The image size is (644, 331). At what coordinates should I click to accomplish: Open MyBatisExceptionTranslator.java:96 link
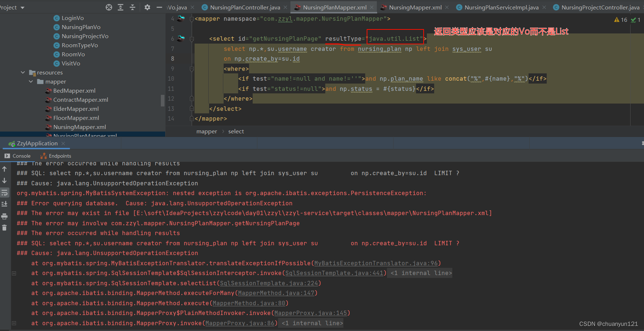tap(376, 263)
